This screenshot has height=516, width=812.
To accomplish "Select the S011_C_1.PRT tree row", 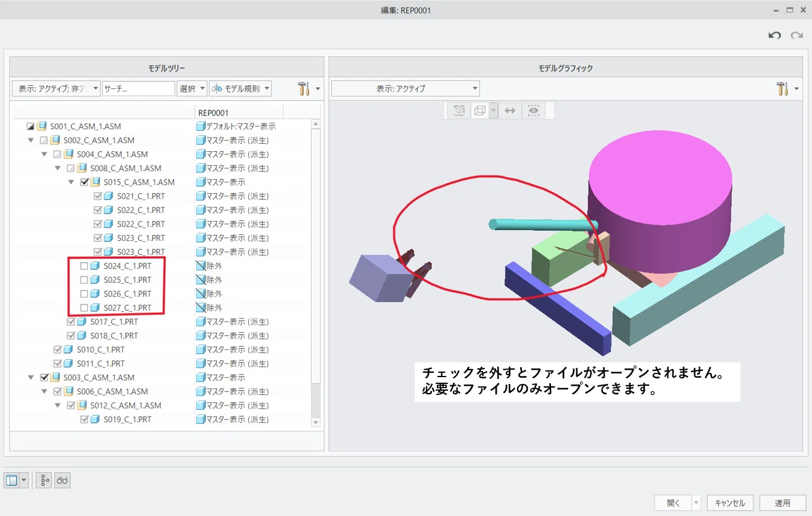I will click(101, 364).
